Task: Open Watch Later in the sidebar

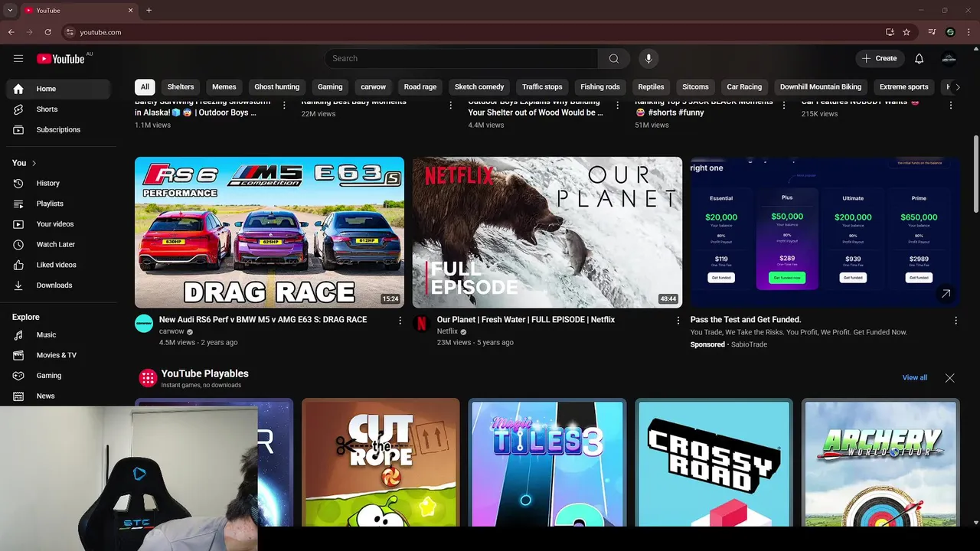Action: pos(60,245)
